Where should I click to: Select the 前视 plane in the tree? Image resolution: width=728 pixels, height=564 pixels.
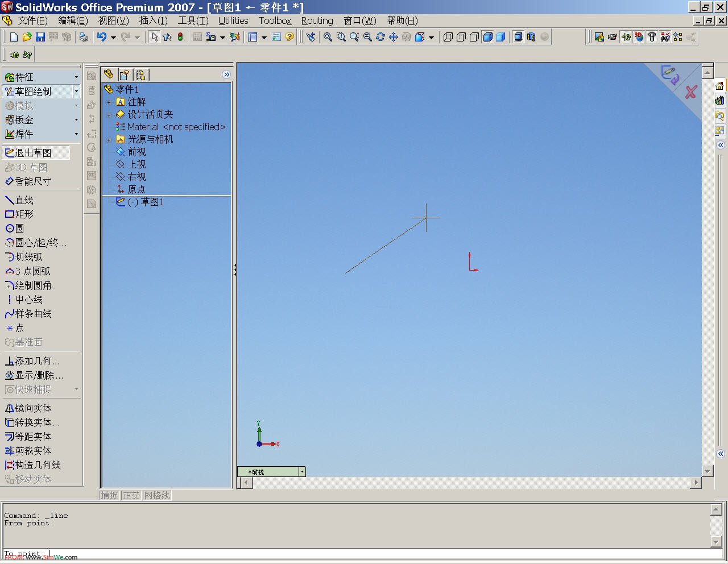pos(131,152)
